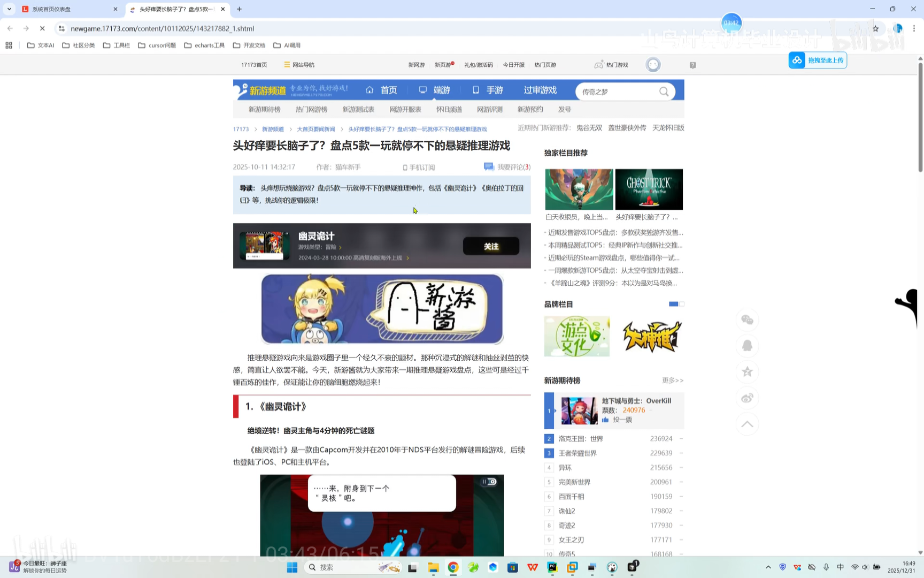The image size is (924, 578).
Task: Share the article on Weibo
Action: coord(747,398)
